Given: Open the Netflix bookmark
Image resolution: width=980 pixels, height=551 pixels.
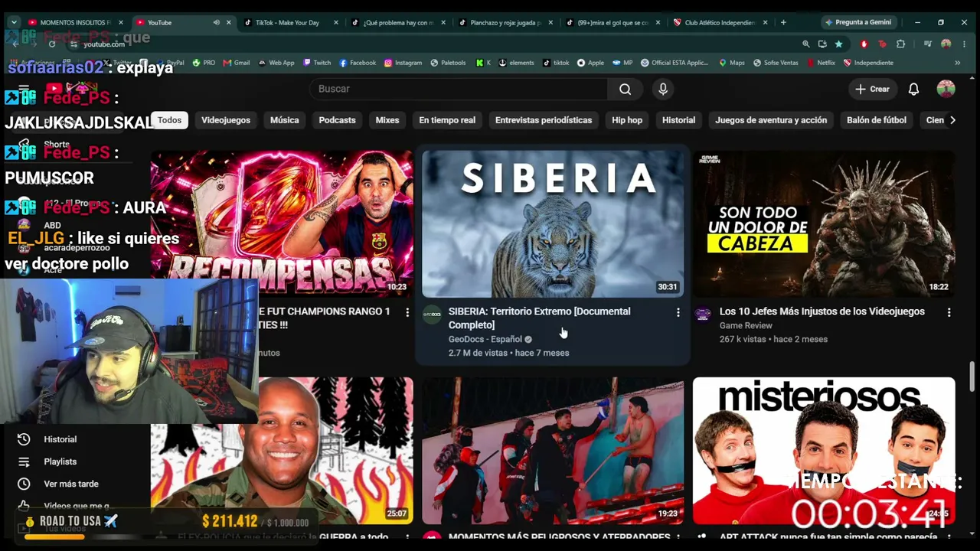Looking at the screenshot, I should pyautogui.click(x=821, y=63).
